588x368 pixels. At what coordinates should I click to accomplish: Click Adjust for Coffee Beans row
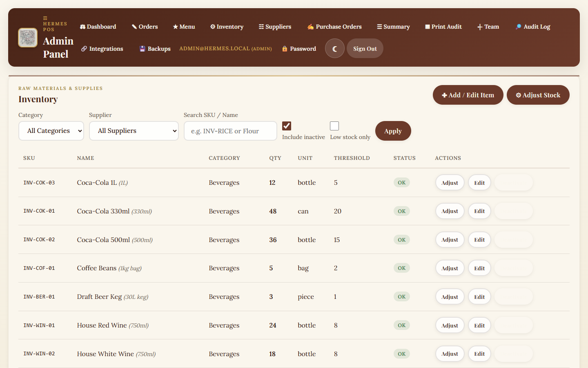[450, 268]
